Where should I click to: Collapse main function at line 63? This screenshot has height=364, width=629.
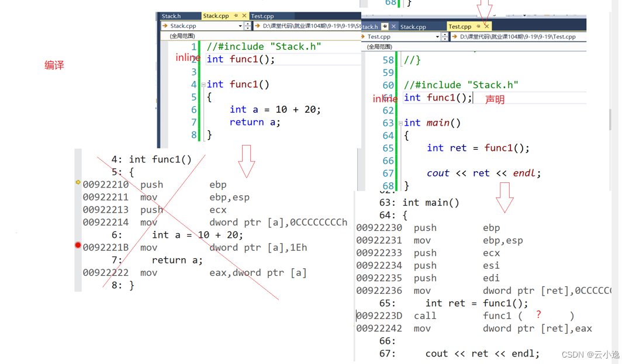pos(400,123)
